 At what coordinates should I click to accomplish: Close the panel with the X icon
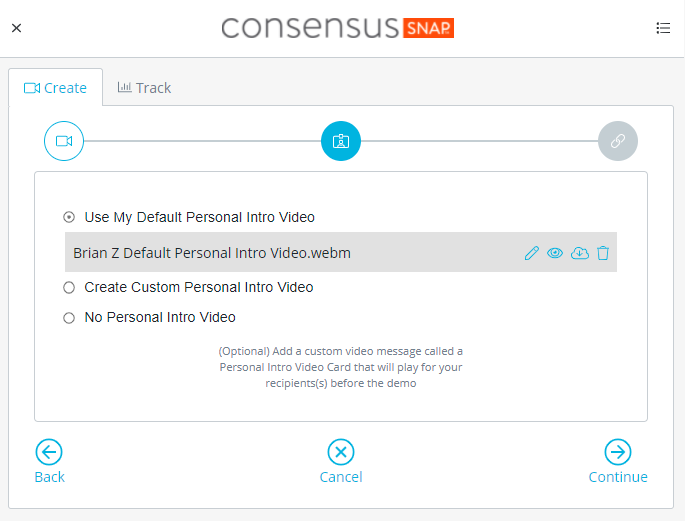(17, 28)
